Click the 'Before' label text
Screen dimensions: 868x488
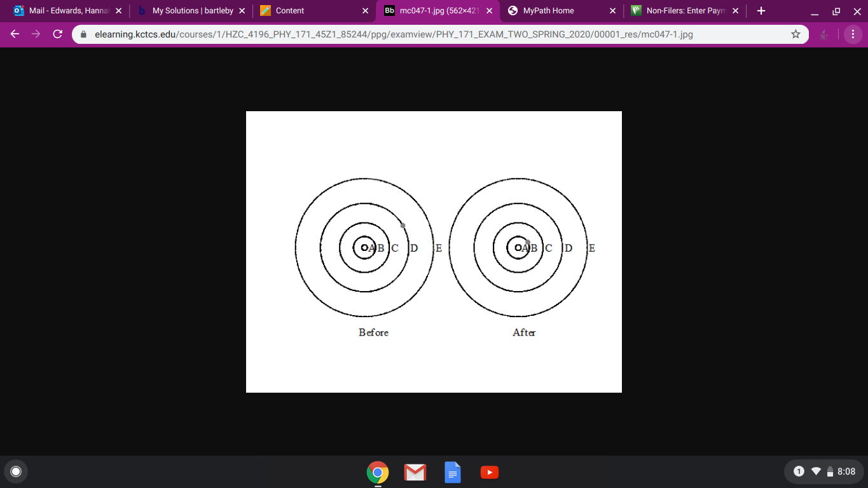(x=373, y=332)
